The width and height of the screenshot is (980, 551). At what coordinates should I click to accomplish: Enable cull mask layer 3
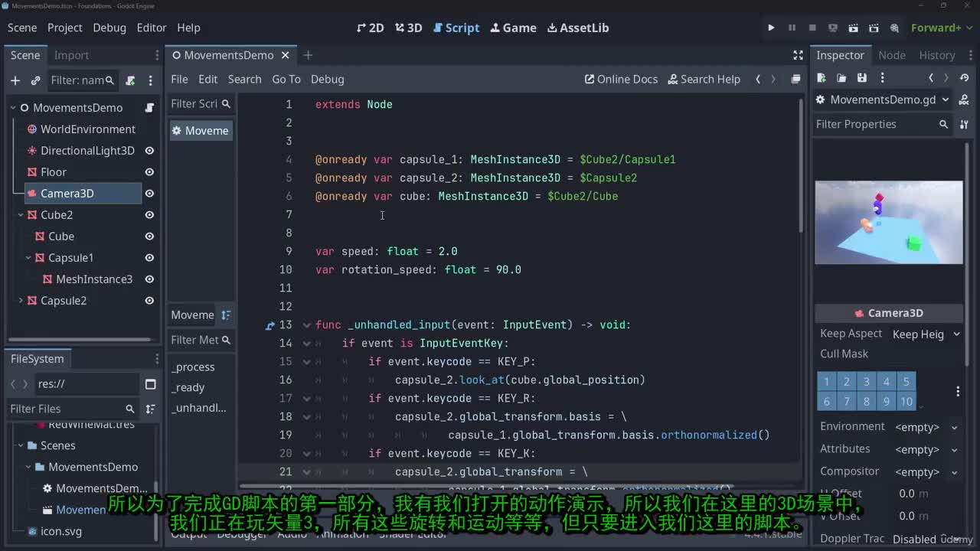866,382
